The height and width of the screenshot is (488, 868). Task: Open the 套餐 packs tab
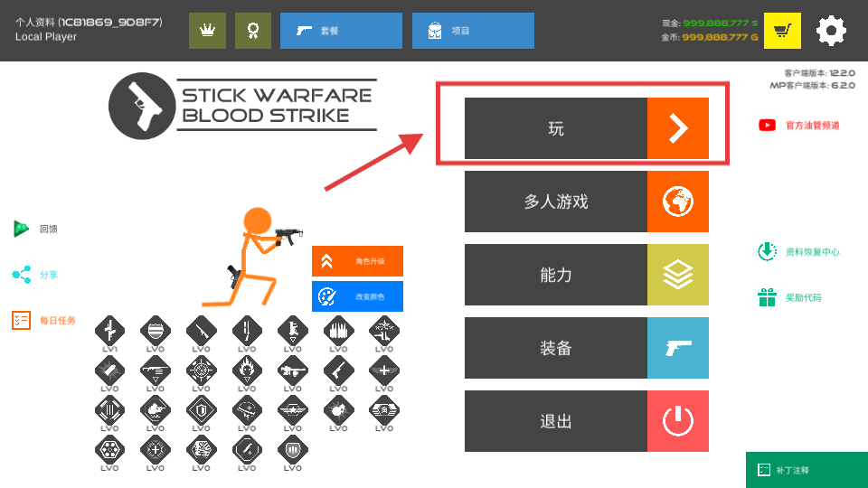pyautogui.click(x=341, y=31)
